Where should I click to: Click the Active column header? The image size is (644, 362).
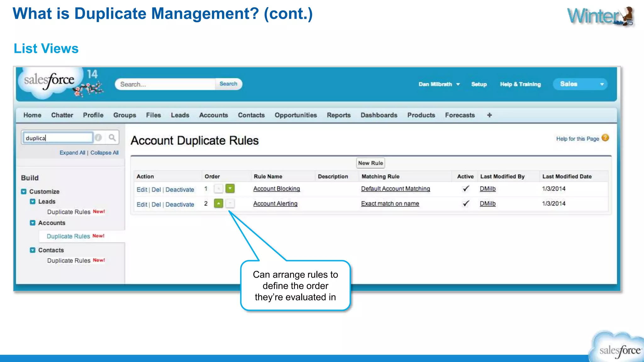(465, 176)
